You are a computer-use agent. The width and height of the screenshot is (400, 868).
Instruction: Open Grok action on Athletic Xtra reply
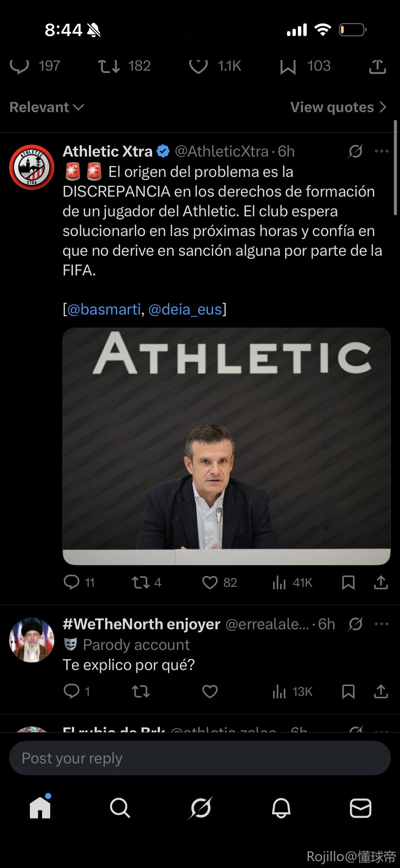[355, 151]
